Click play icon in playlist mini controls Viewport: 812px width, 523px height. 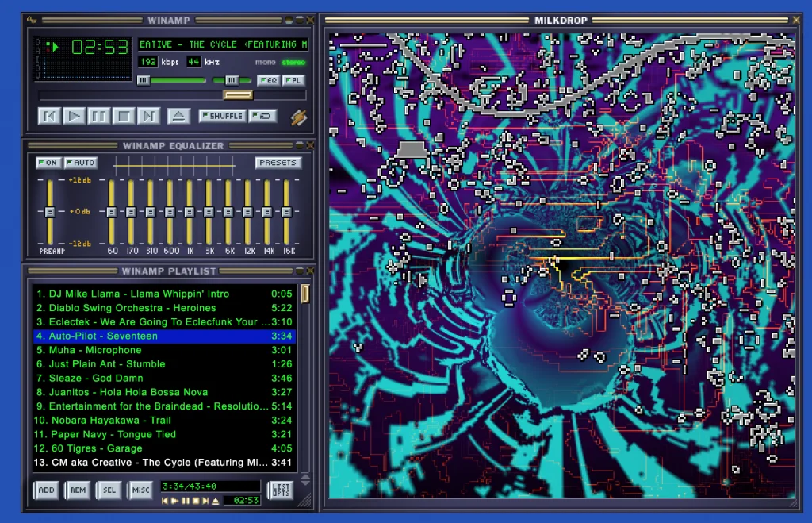[x=175, y=501]
